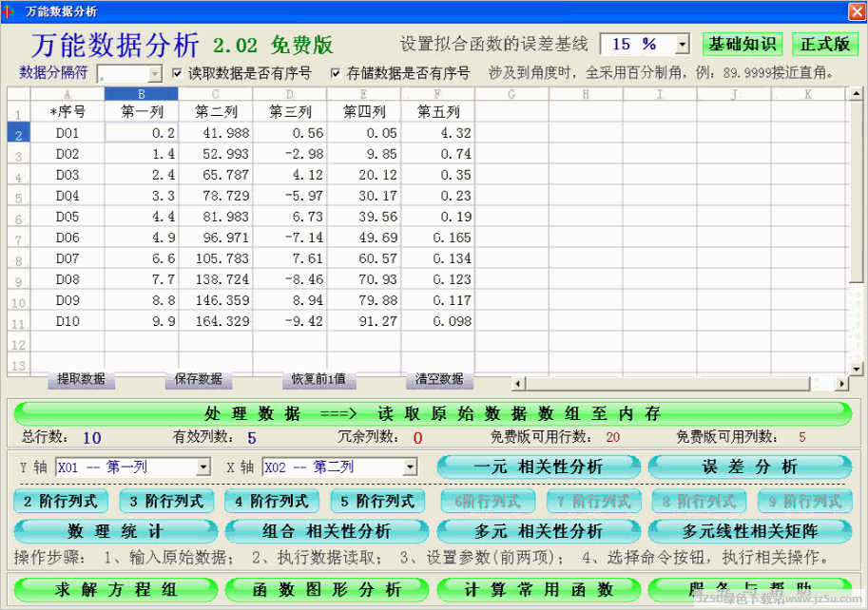Viewport: 868px width, 610px height.
Task: Click the cell containing 4.32
Action: pos(438,133)
